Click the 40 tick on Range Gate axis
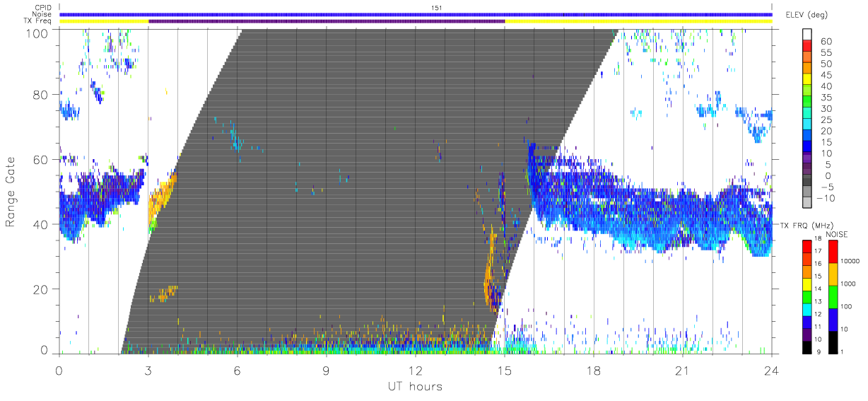The image size is (868, 401). [x=41, y=225]
